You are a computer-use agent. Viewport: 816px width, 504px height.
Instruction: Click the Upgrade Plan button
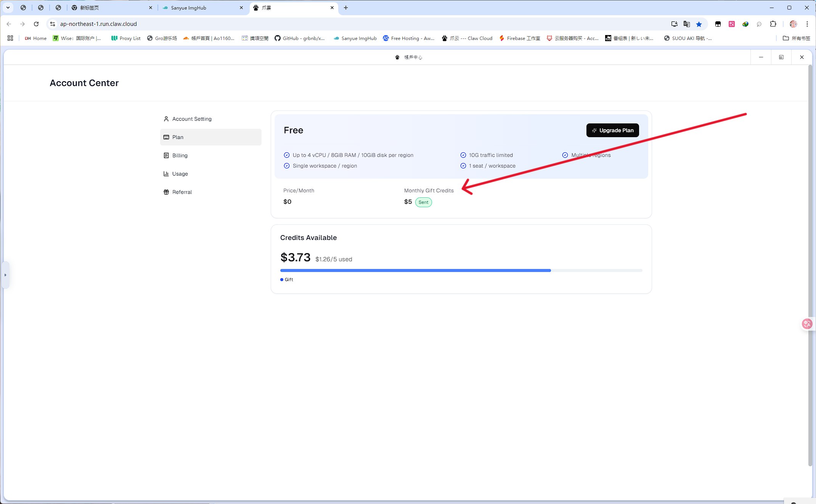[x=612, y=130]
